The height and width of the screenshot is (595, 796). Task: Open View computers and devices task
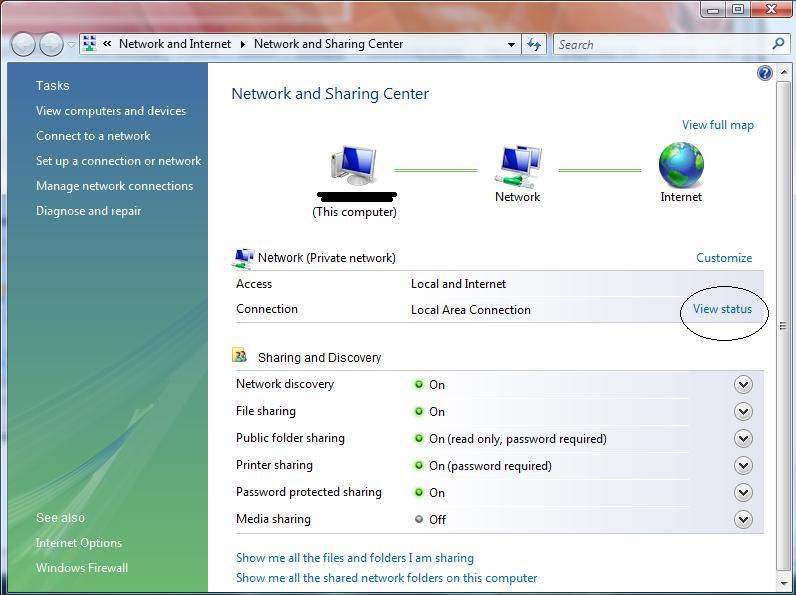[x=111, y=111]
